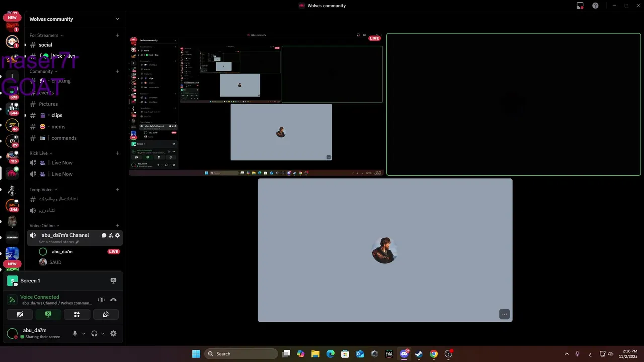
Task: Open the Activities launcher button
Action: click(77, 314)
